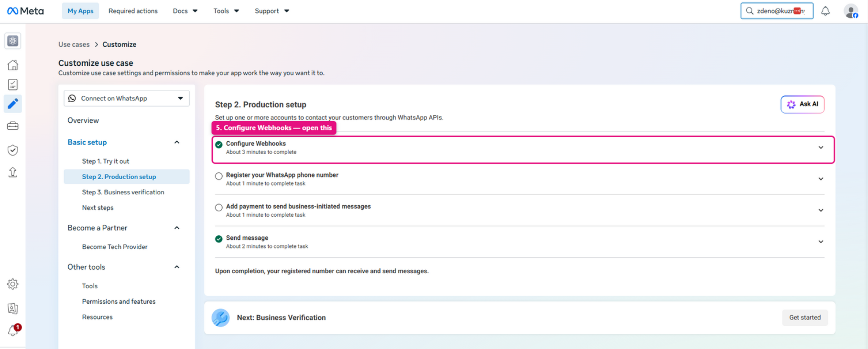Click the app settings gear icon at top of sidebar
Image resolution: width=868 pixels, height=349 pixels.
pos(13,41)
